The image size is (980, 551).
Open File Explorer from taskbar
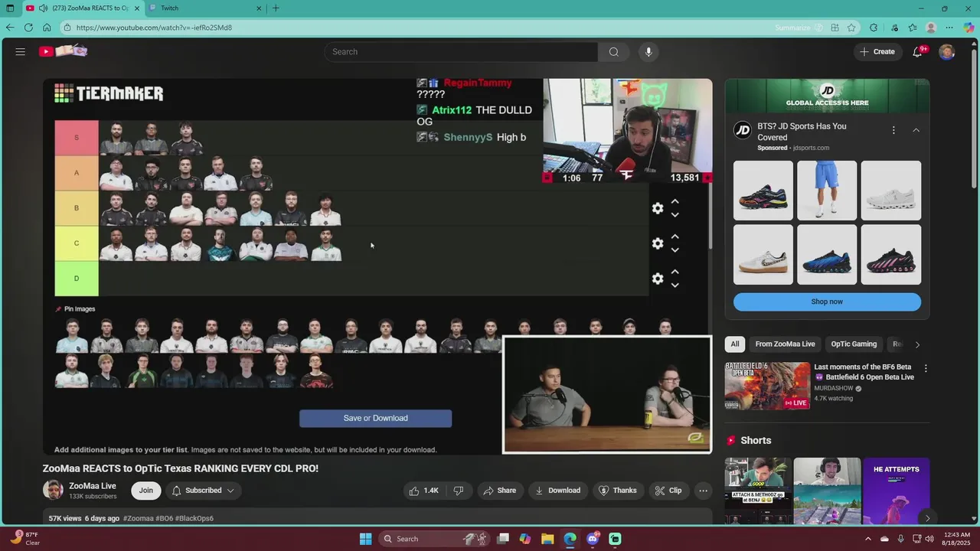pyautogui.click(x=547, y=539)
